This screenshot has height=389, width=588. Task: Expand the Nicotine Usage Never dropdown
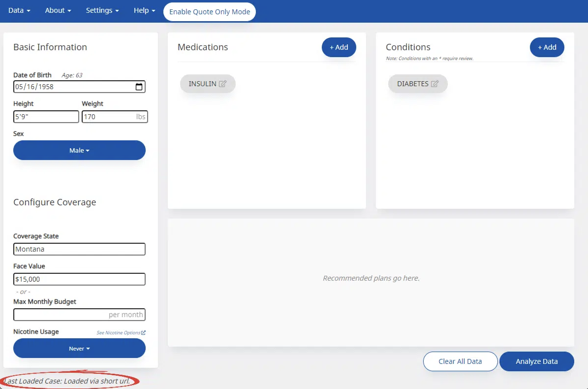click(x=79, y=348)
